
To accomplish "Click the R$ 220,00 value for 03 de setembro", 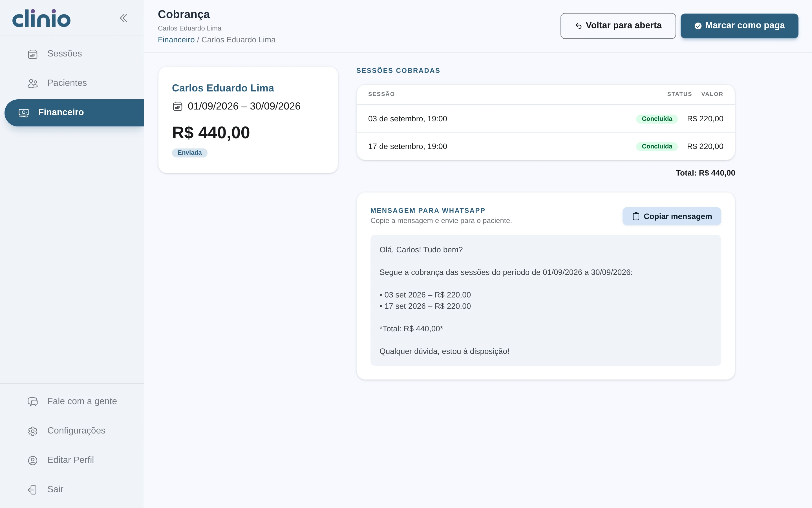I will coord(705,119).
